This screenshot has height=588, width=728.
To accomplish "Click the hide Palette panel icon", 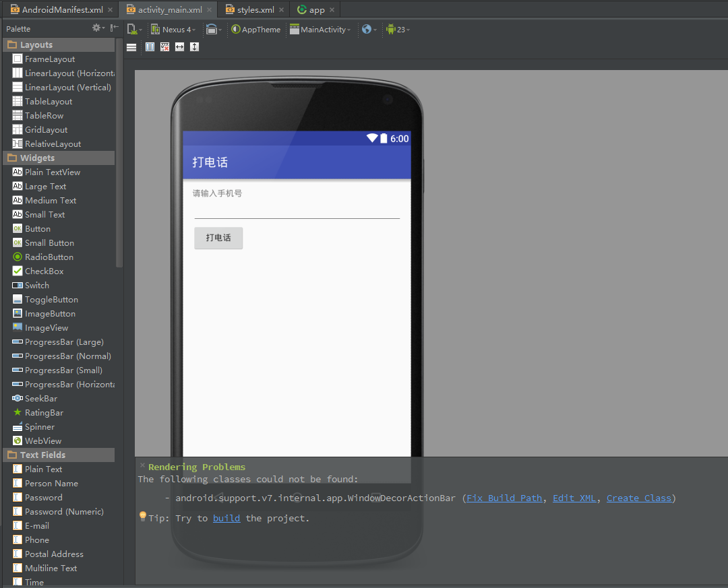I will [x=114, y=28].
